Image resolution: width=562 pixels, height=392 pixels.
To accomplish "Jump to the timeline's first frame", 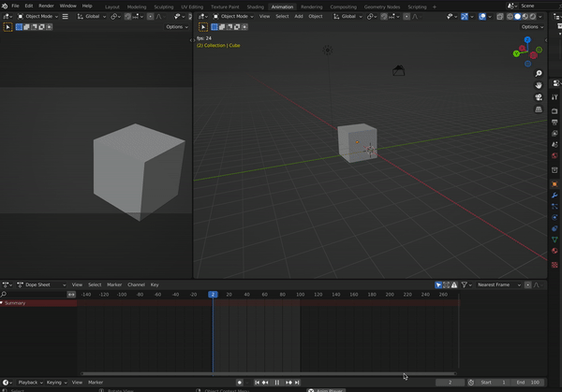I will (257, 383).
